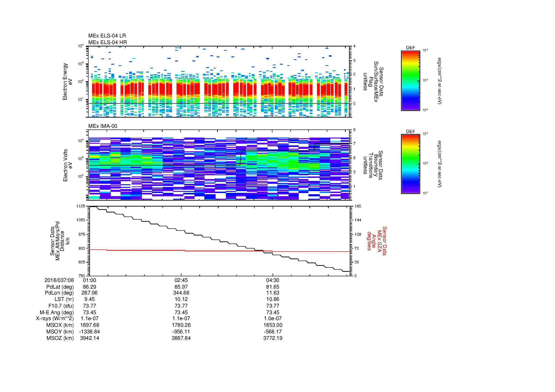The height and width of the screenshot is (392, 555).
Task: Click X-rays value 1.0e-07
Action: click(x=273, y=318)
